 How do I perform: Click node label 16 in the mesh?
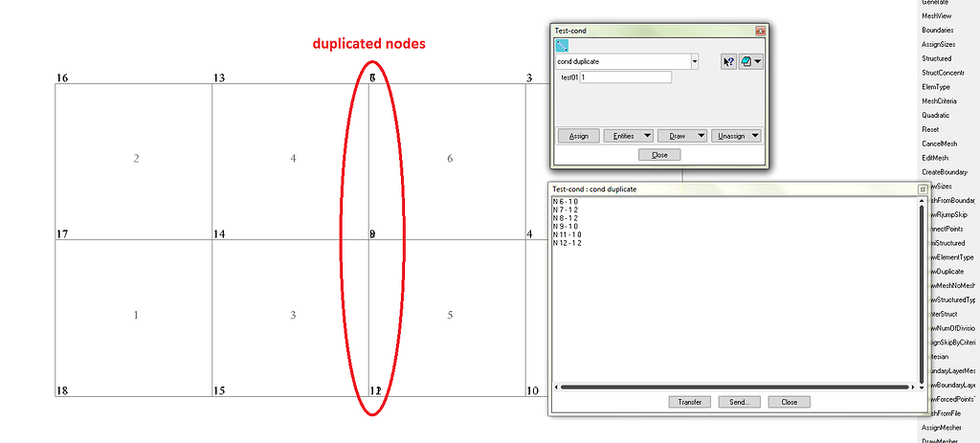tap(62, 78)
